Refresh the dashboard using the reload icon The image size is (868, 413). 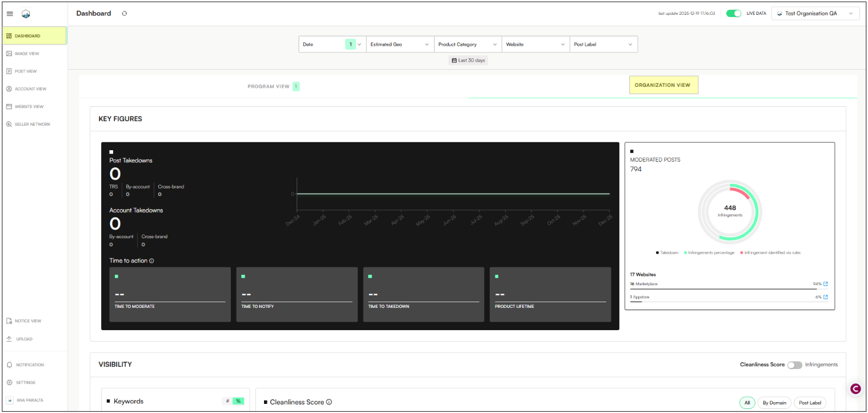click(125, 13)
